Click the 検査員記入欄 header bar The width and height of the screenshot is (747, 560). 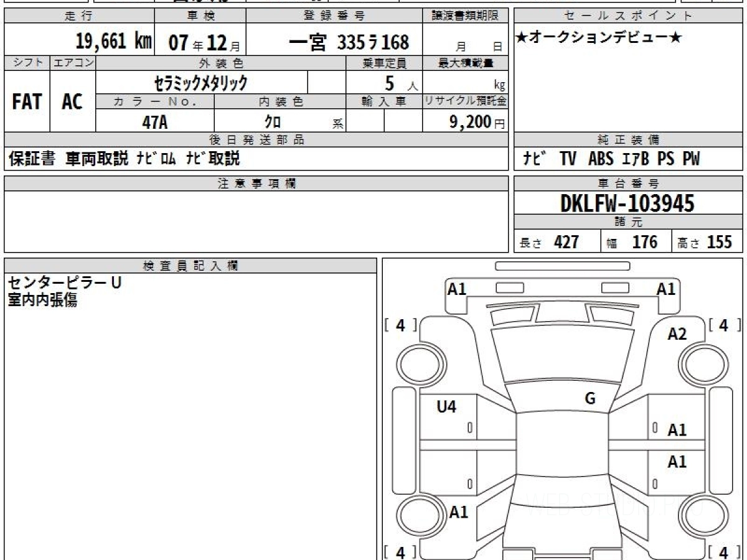tap(190, 266)
